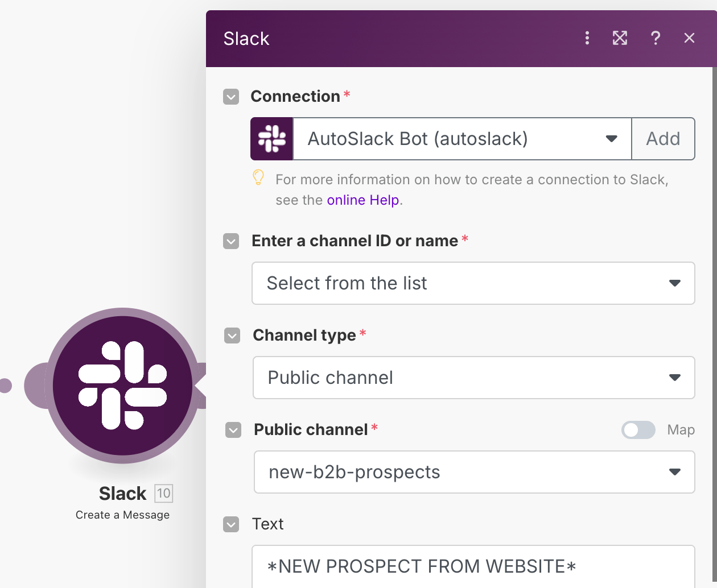
Task: Open the AutoSlack Bot connection dropdown
Action: (462, 139)
